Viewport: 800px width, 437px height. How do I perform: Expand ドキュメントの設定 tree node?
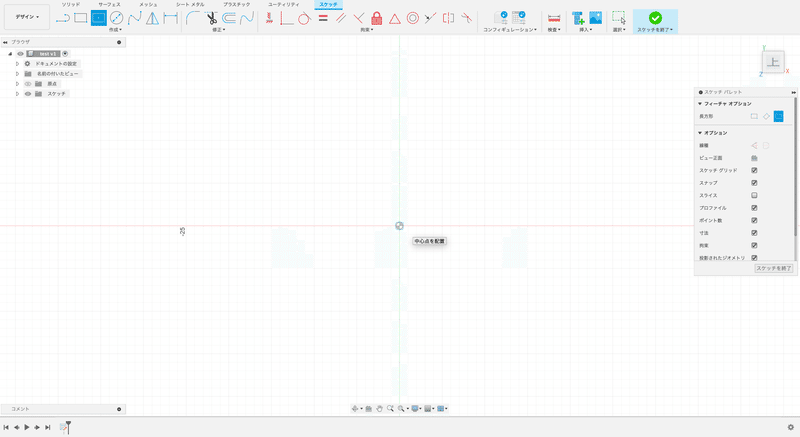(x=17, y=64)
